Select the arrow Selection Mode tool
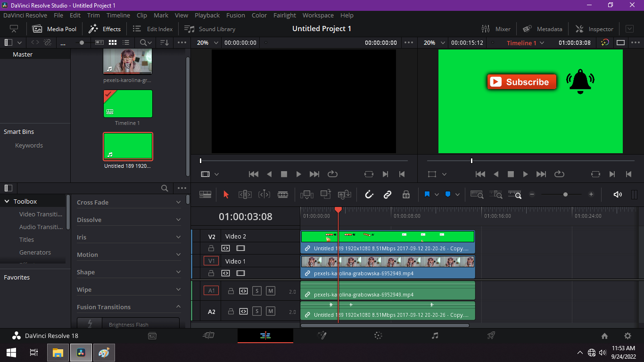Viewport: 644px width, 362px height. pos(226,194)
